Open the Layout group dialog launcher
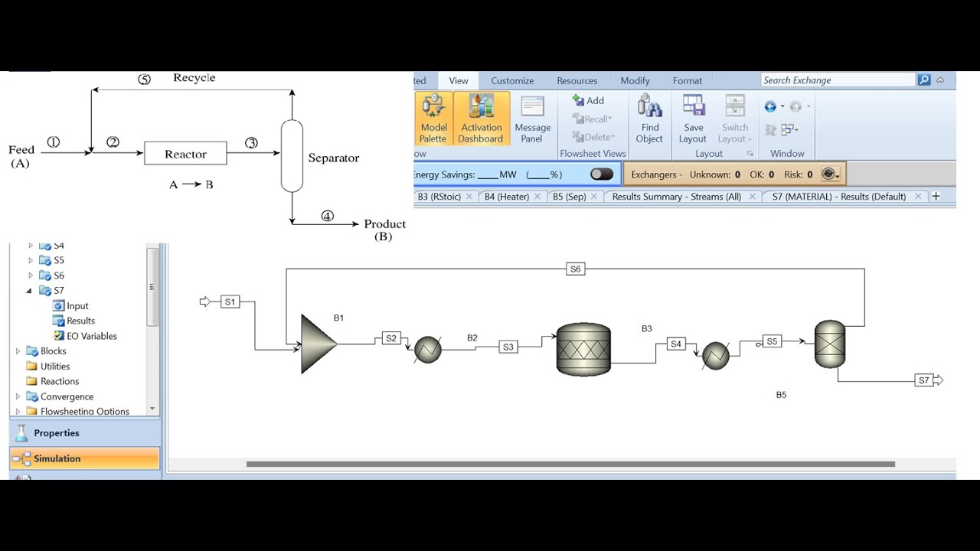Viewport: 980px width, 551px height. coord(750,154)
